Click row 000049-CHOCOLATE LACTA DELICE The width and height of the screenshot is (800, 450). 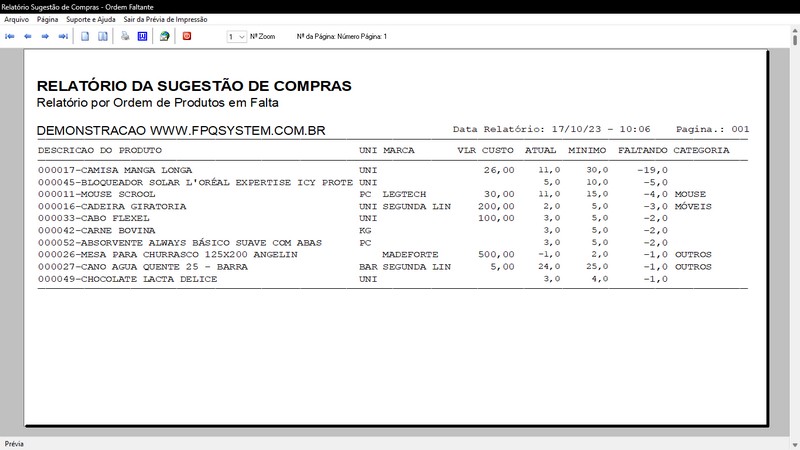(353, 279)
